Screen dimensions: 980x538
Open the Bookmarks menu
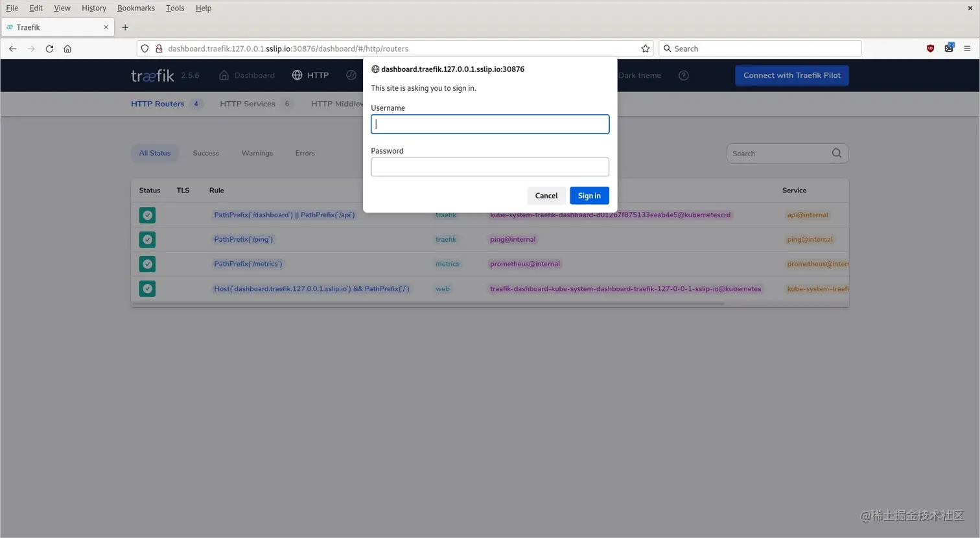click(x=136, y=8)
